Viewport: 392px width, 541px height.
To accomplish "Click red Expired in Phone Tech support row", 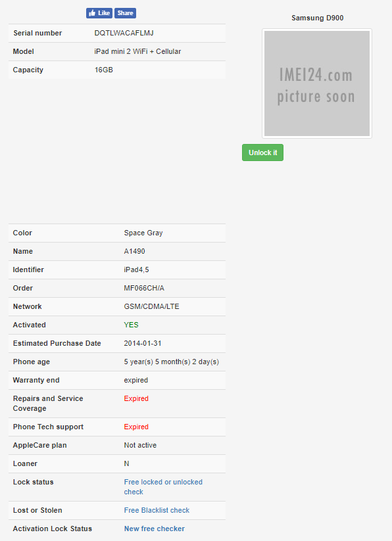I will click(x=136, y=427).
